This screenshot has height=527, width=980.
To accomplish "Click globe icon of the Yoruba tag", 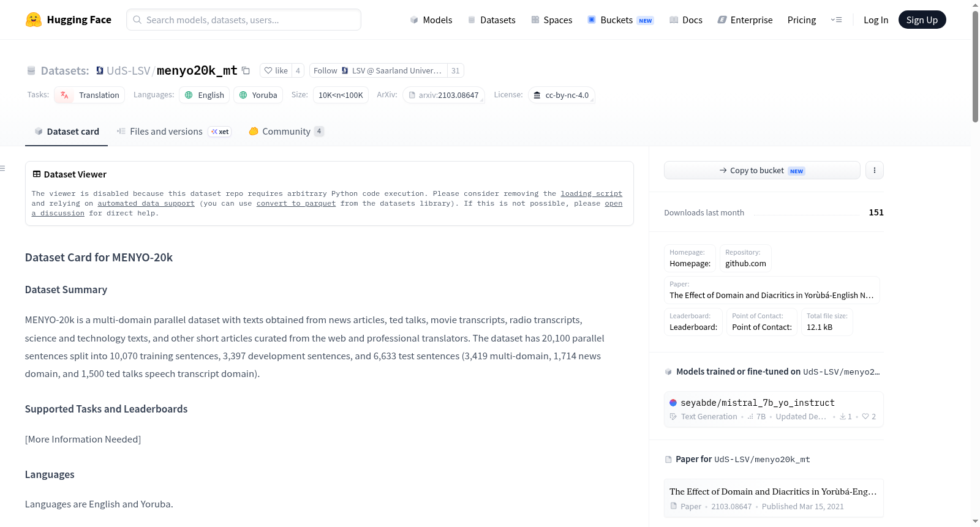I will point(243,95).
